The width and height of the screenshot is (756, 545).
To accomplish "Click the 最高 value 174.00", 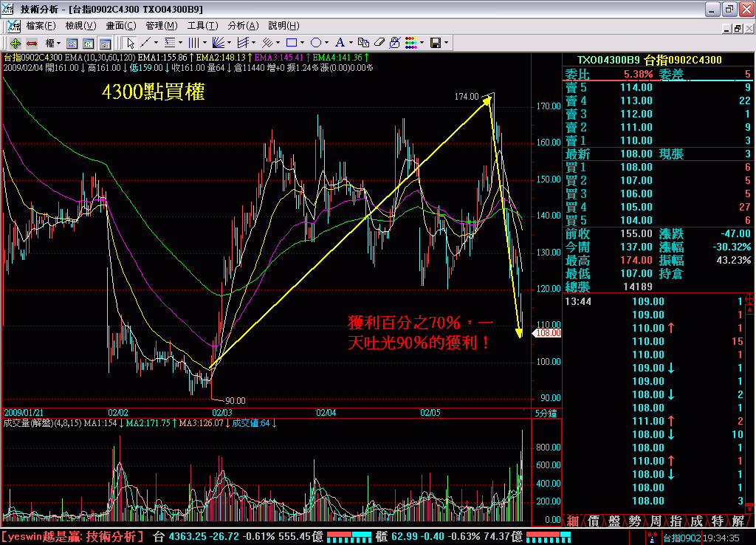I will coord(636,260).
